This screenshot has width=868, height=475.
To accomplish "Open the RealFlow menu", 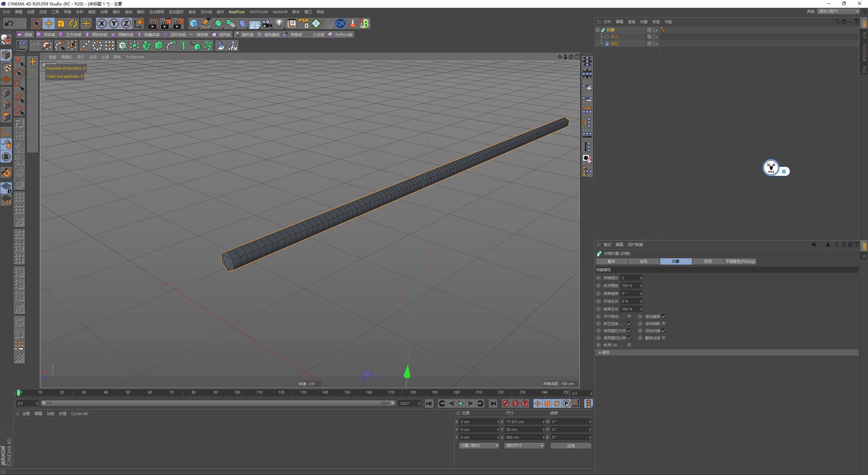I will click(x=237, y=12).
